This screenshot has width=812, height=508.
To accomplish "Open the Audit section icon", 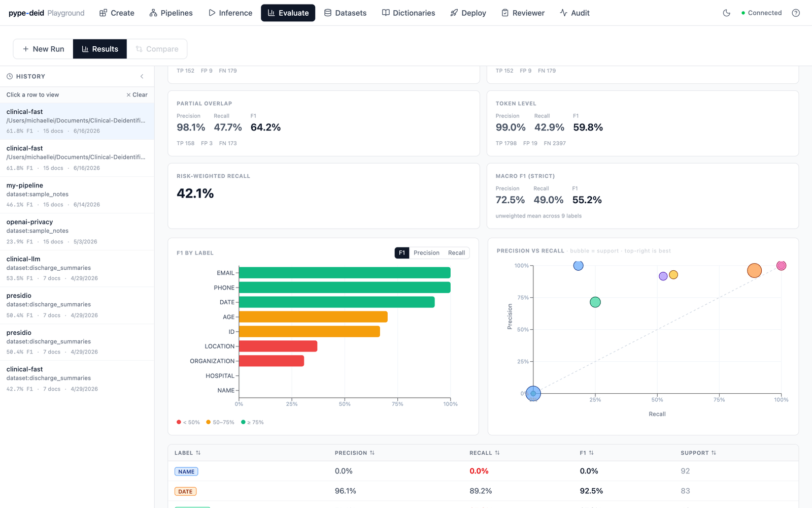I will (x=563, y=13).
